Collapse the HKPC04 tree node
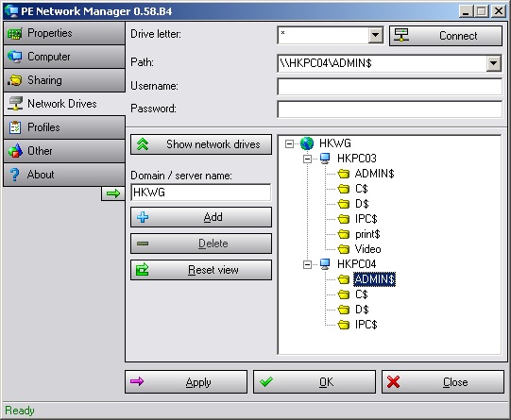Viewport: 511px width, 420px height. click(307, 264)
